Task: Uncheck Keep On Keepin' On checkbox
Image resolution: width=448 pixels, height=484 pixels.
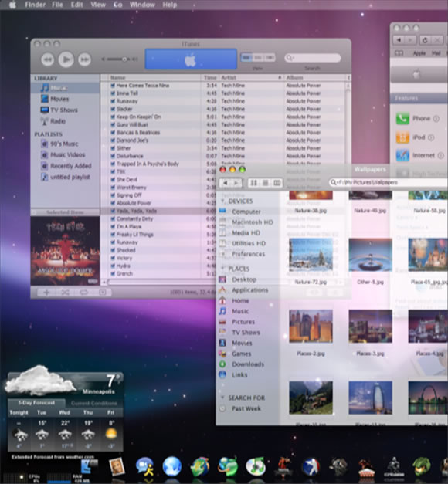Action: (x=113, y=117)
